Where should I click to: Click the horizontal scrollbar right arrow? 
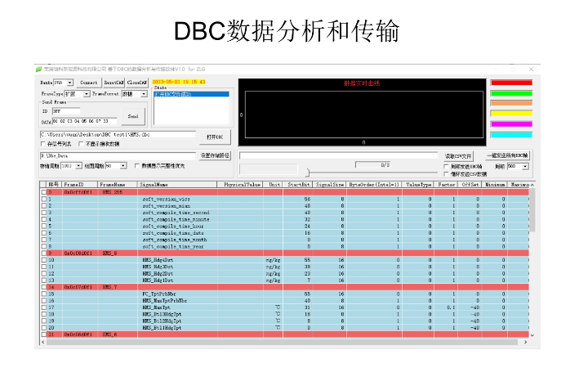[525, 342]
